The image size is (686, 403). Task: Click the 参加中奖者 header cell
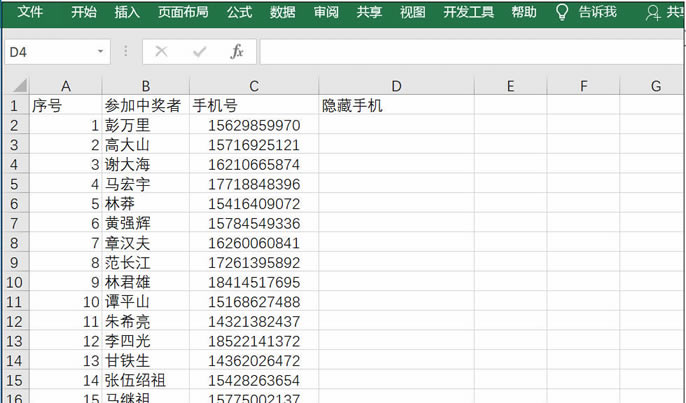click(146, 105)
